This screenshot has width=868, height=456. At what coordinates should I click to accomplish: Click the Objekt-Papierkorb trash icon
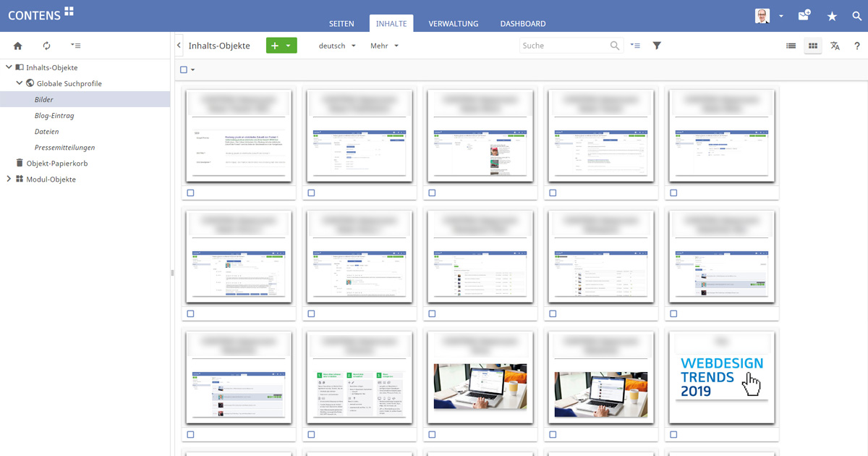click(x=20, y=163)
